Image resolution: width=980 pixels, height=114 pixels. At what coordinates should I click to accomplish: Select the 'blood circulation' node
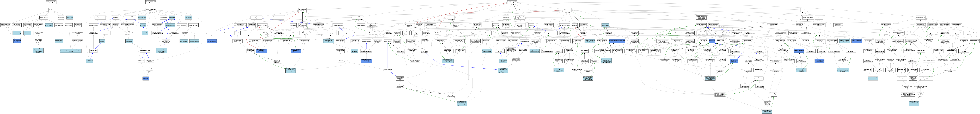coord(366,41)
